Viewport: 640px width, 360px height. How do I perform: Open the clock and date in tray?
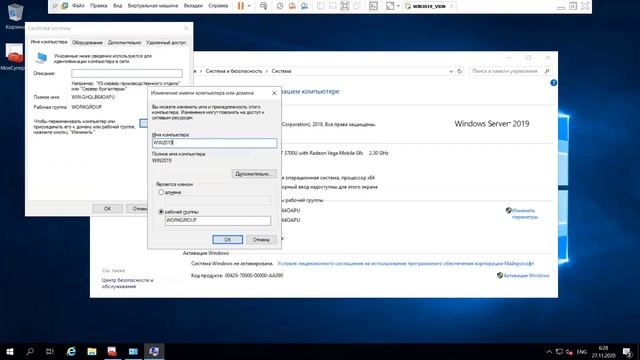(x=603, y=352)
